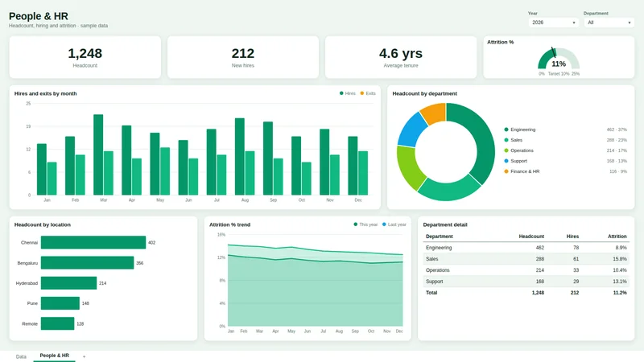Viewport: 644px width, 362px height.
Task: Click the Hires and exits by month title
Action: pos(45,93)
